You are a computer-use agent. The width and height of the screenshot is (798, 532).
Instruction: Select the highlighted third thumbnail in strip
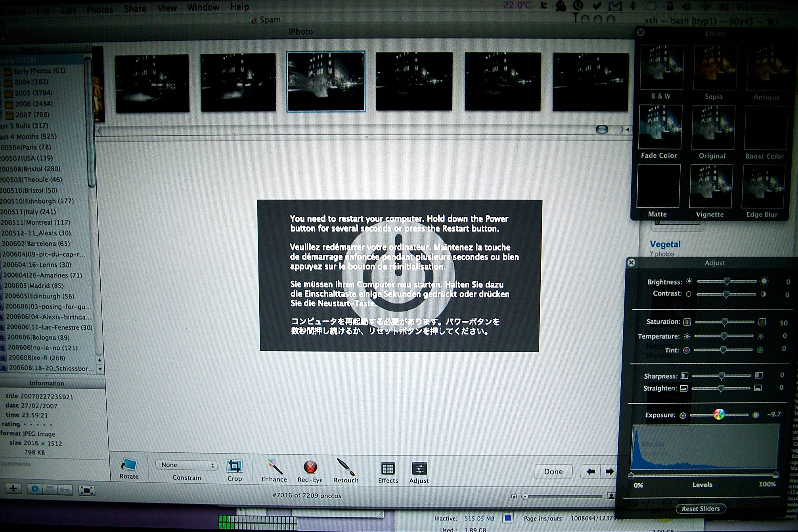click(325, 82)
